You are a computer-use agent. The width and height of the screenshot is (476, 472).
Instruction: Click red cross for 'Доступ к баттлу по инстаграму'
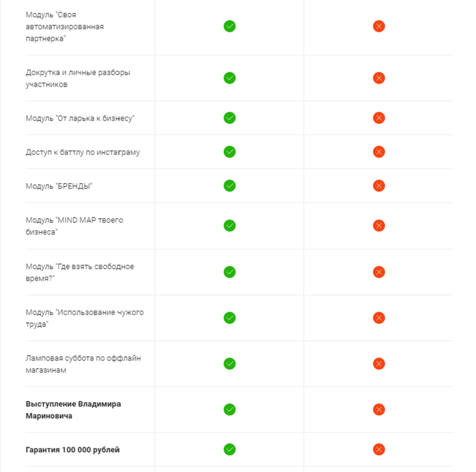[x=378, y=152]
